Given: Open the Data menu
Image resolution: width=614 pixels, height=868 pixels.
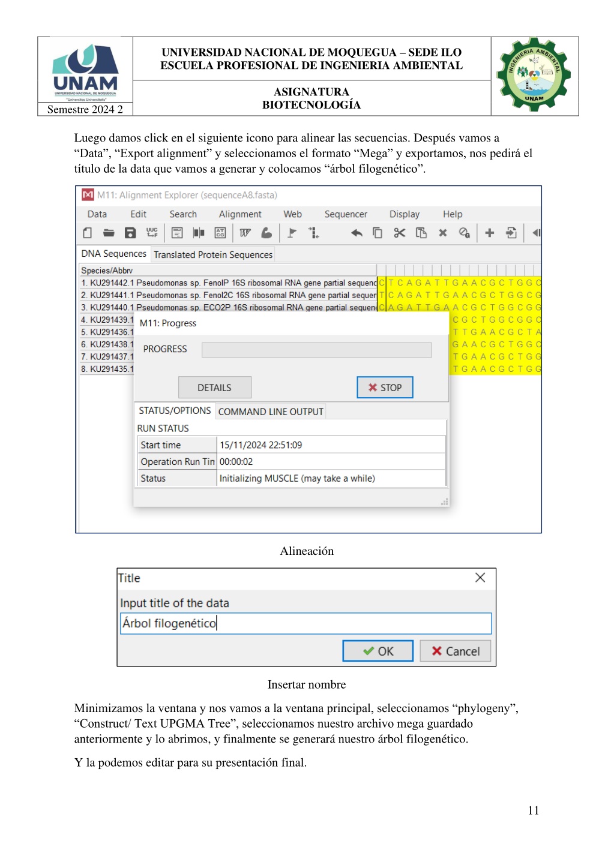Looking at the screenshot, I should tap(97, 214).
